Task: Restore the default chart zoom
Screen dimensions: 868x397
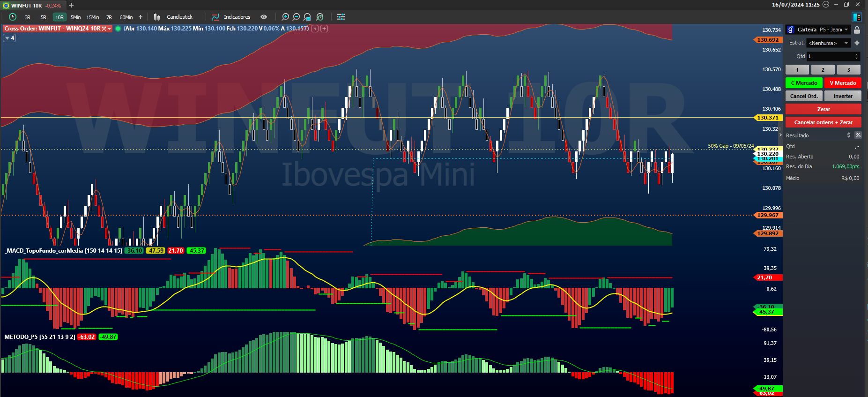Action: point(320,17)
